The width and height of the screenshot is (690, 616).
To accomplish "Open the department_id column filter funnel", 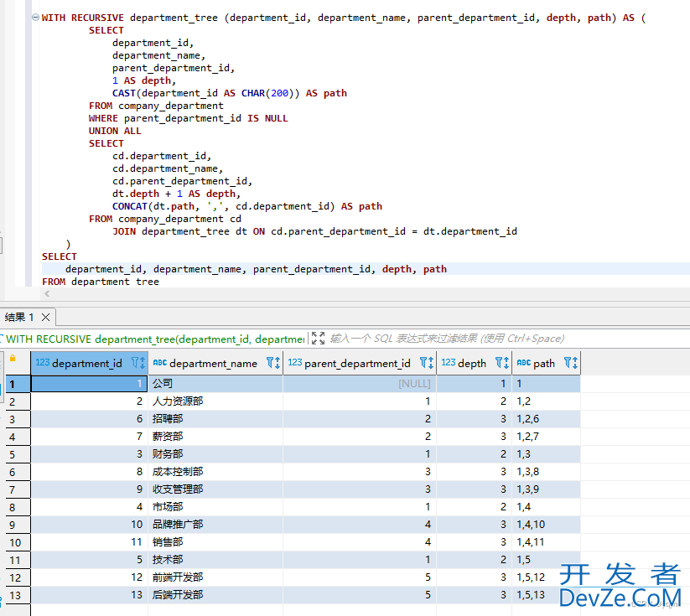I will pos(135,363).
